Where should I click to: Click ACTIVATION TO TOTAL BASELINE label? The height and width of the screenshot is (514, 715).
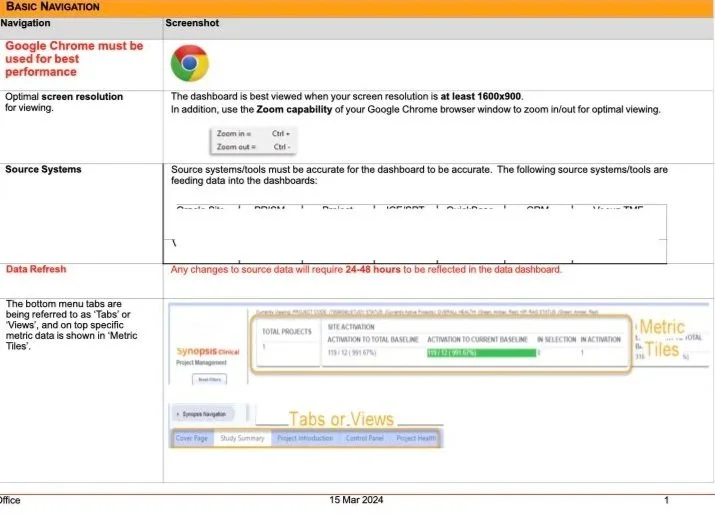pyautogui.click(x=373, y=339)
